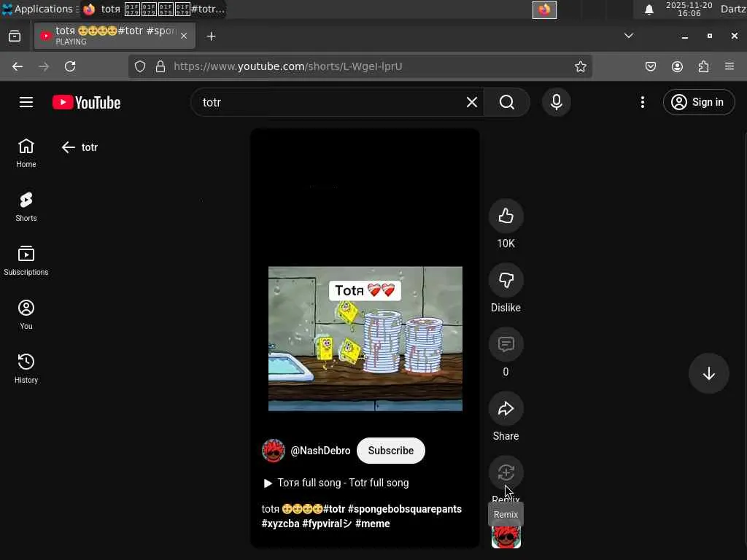Open a new tab with plus button

[x=211, y=36]
